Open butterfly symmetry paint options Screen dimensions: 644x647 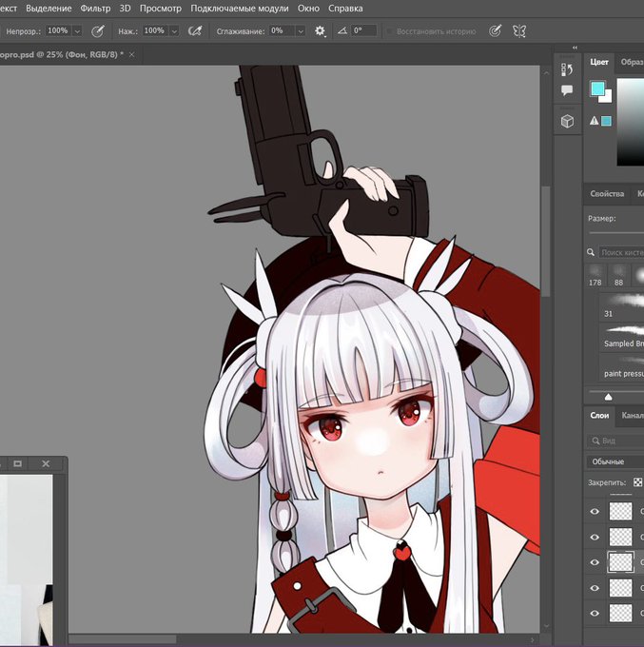point(519,31)
